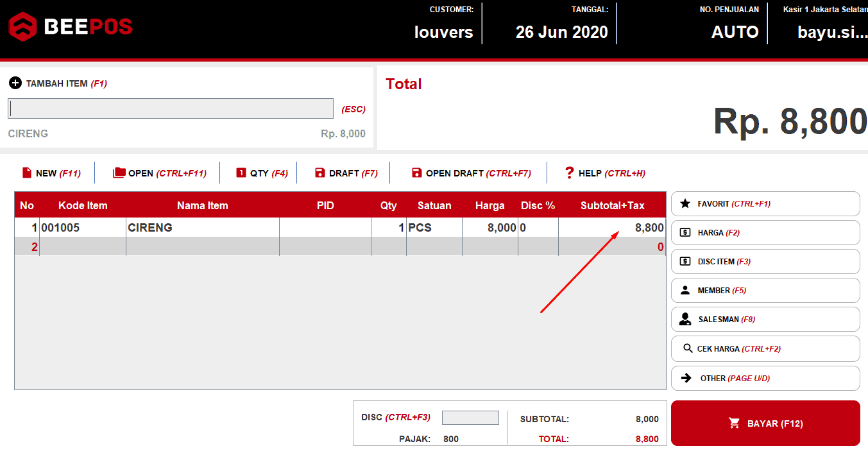Click OPEN (CTRL+F11) in toolbar
The width and height of the screenshot is (868, 453).
[160, 173]
